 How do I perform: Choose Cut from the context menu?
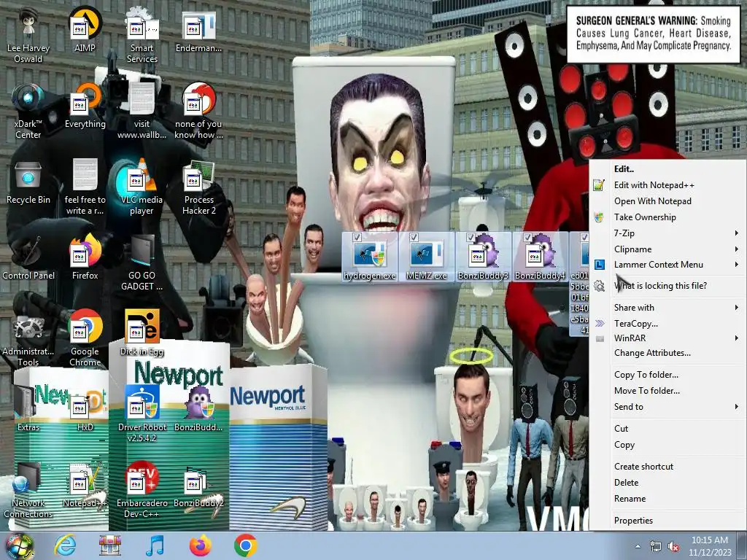coord(667,429)
